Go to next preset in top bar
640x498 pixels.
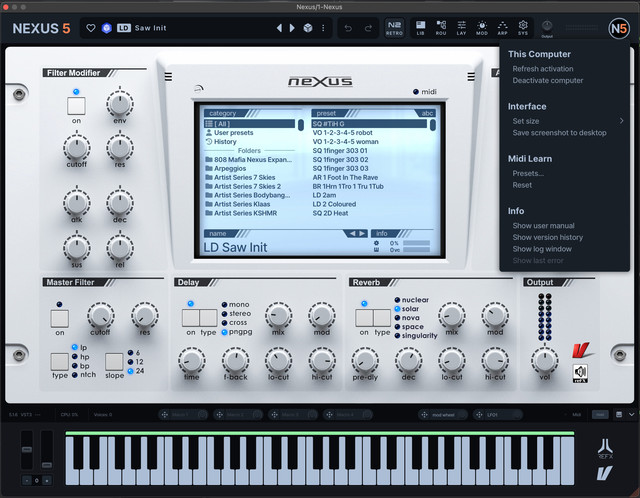[292, 28]
